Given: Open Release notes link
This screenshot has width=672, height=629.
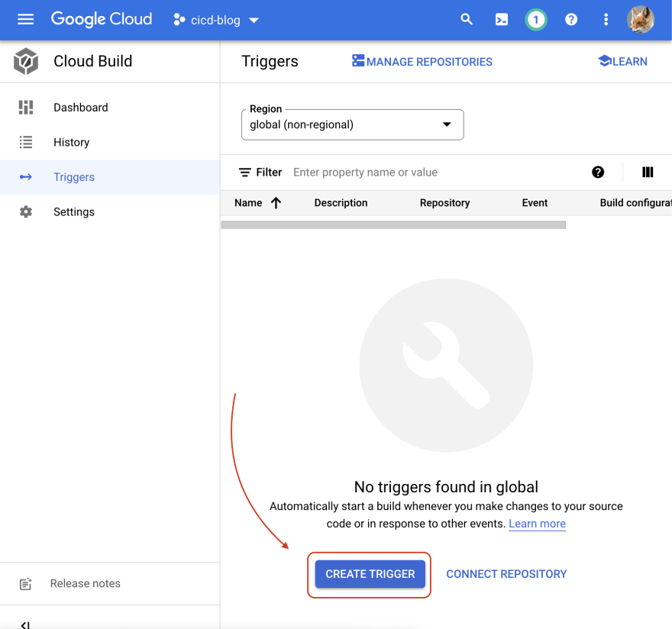Looking at the screenshot, I should coord(86,584).
